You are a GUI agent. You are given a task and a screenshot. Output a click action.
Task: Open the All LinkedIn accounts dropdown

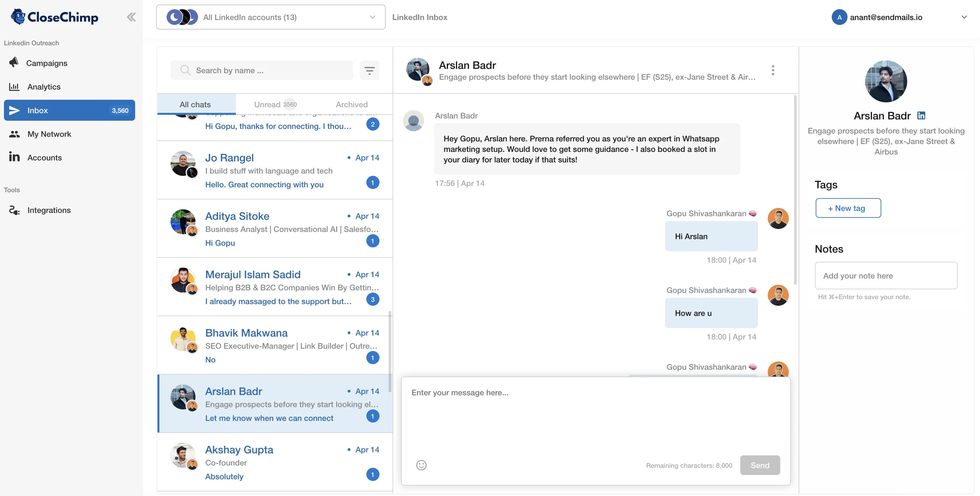270,17
